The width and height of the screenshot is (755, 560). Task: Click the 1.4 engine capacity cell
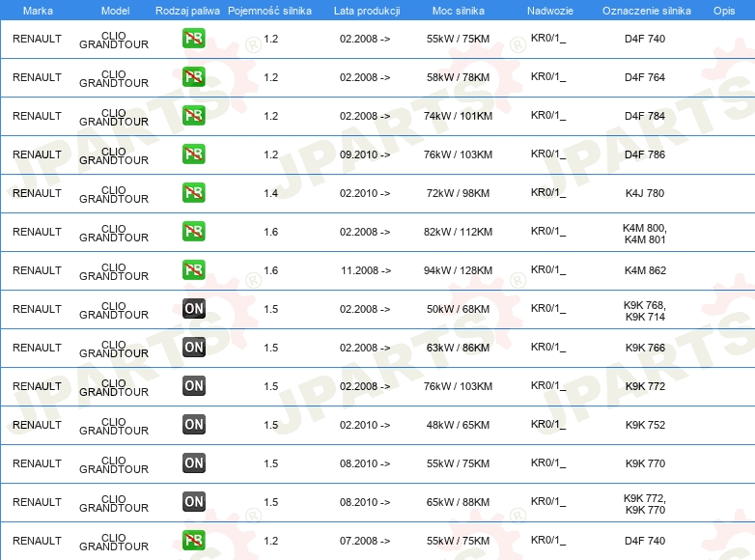click(270, 193)
